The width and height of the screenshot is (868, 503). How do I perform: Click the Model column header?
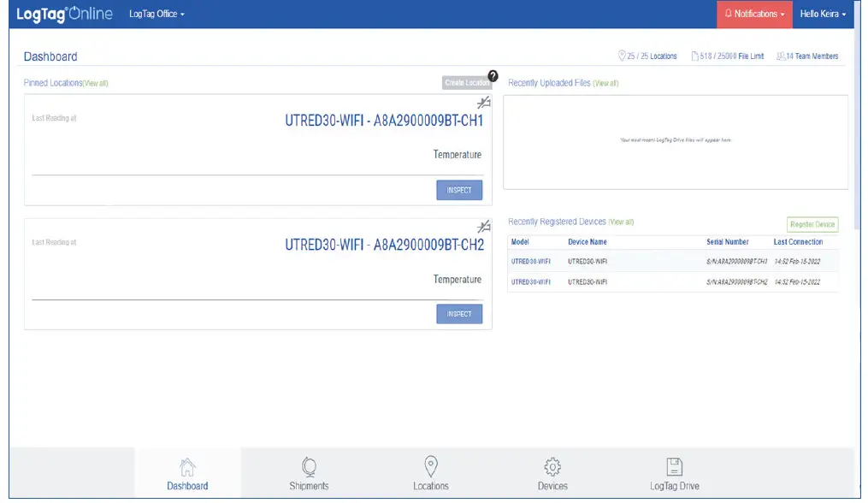coord(520,242)
